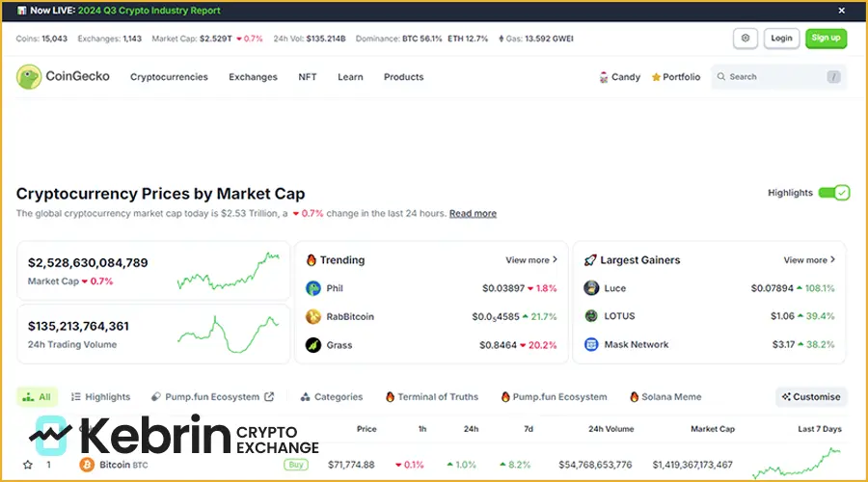868x482 pixels.
Task: Click the Luce coin icon
Action: (x=591, y=288)
